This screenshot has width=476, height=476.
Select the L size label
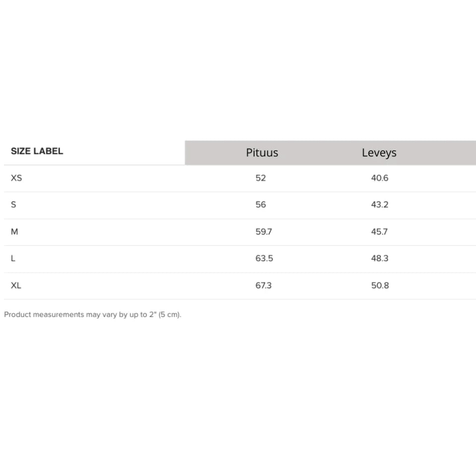tap(13, 258)
